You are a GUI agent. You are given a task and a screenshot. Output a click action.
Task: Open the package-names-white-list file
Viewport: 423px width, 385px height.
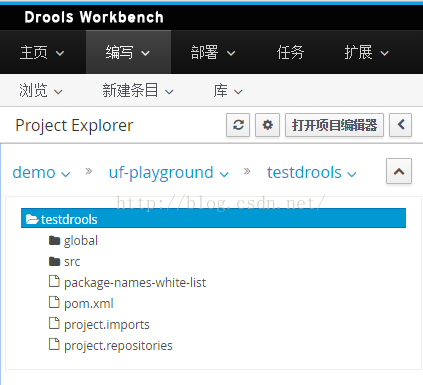135,283
